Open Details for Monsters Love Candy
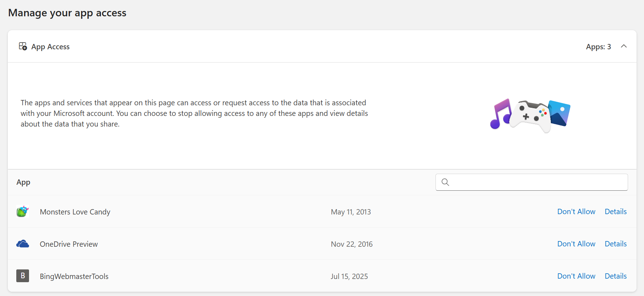This screenshot has width=644, height=296. pyautogui.click(x=616, y=212)
